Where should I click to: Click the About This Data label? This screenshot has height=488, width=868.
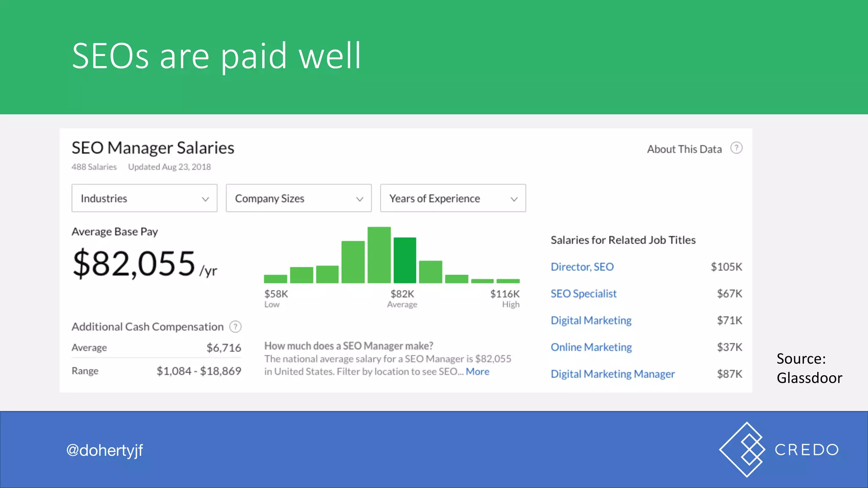pos(684,149)
